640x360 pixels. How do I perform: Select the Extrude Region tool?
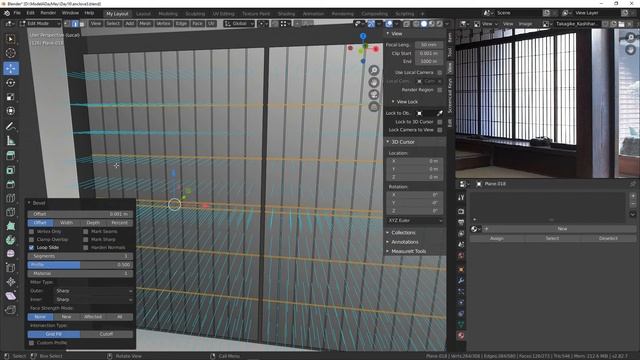coord(11,156)
